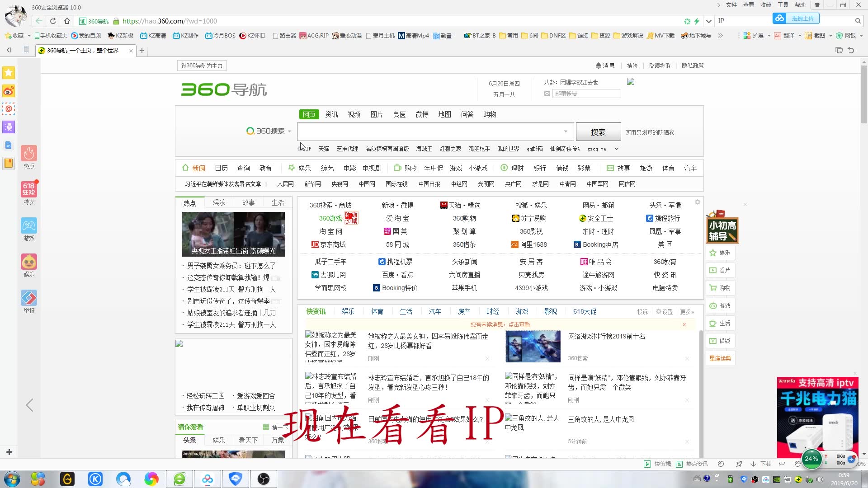Click the address bar search magnifier
This screenshot has height=488, width=868.
(858, 21)
